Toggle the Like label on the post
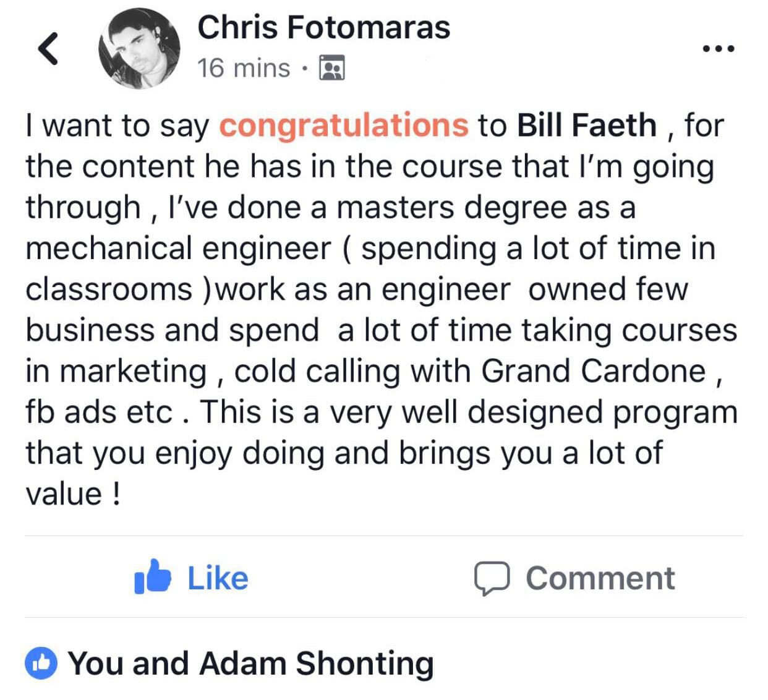The width and height of the screenshot is (768, 700). (x=218, y=578)
